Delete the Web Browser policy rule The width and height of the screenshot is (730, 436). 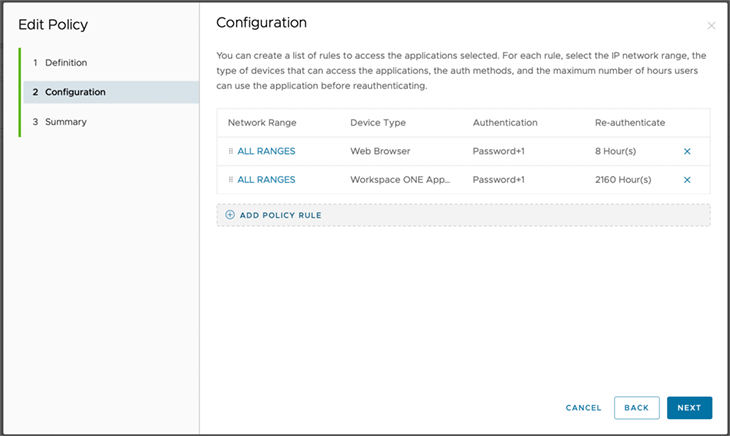click(x=687, y=151)
